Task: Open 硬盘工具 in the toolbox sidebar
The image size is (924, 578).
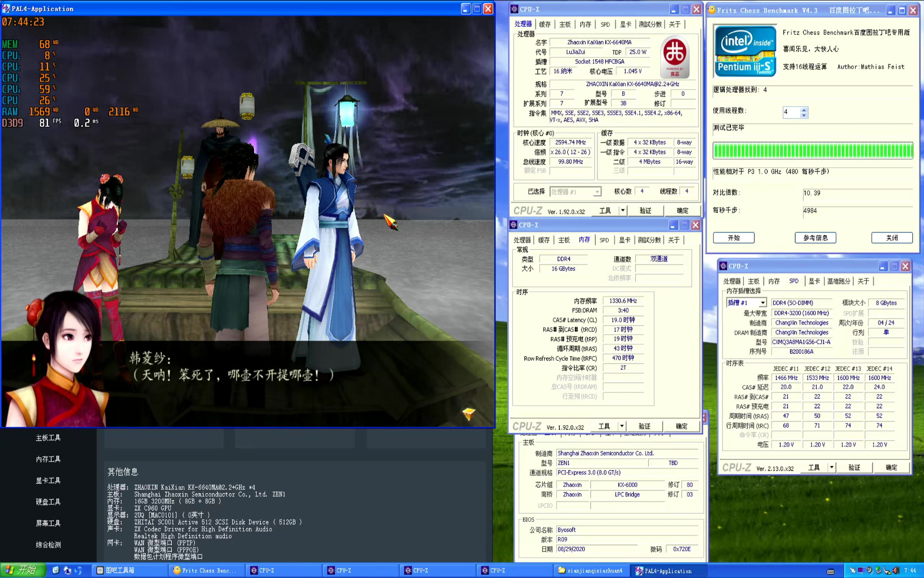Action: (48, 502)
